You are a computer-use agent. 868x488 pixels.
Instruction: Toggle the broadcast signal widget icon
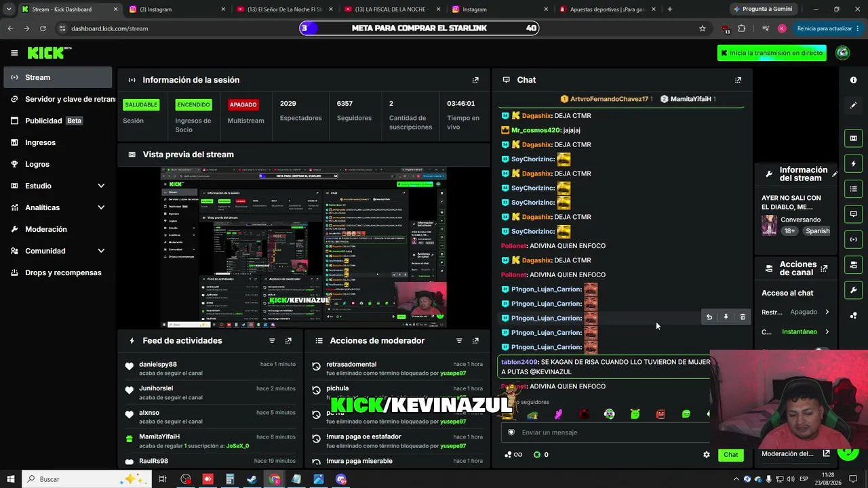[x=854, y=239]
